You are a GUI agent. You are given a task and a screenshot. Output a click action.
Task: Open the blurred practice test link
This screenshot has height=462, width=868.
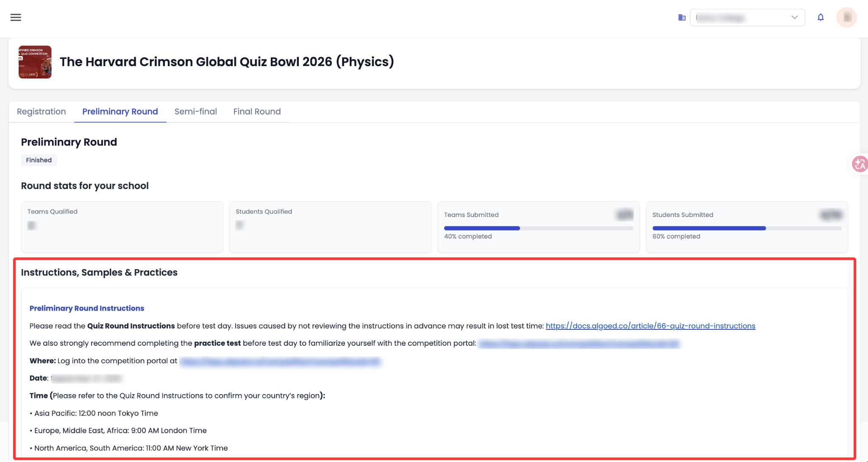579,344
